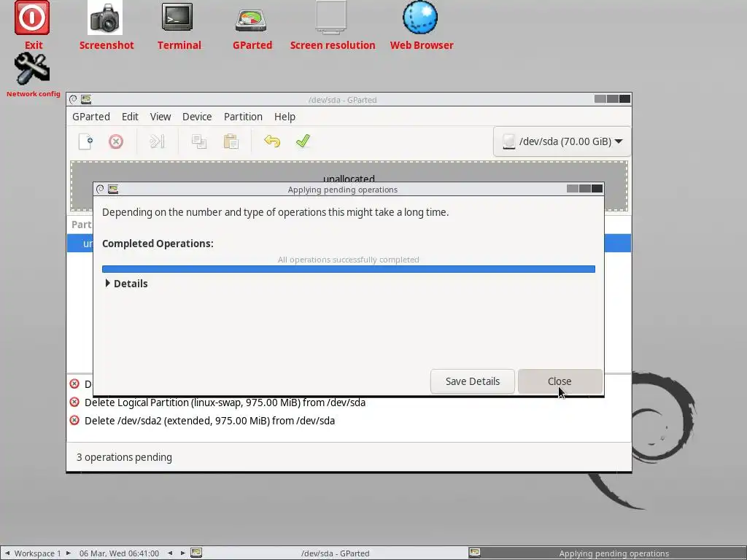Open the Help menu
Viewport: 747px width, 560px height.
pos(285,117)
